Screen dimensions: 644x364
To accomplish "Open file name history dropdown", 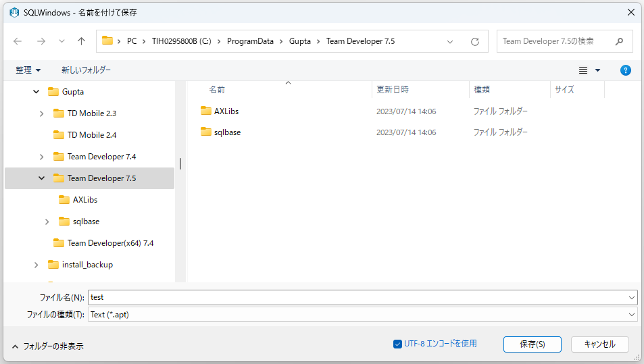I will point(632,298).
